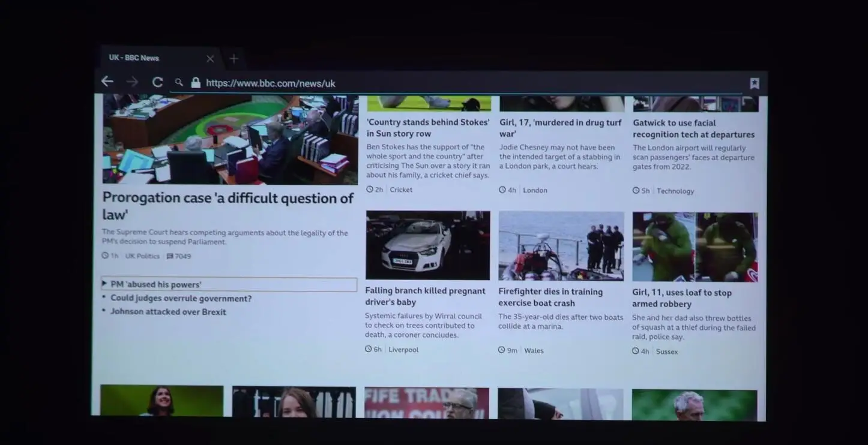Open the Supreme Court courtroom lead image

coord(230,139)
